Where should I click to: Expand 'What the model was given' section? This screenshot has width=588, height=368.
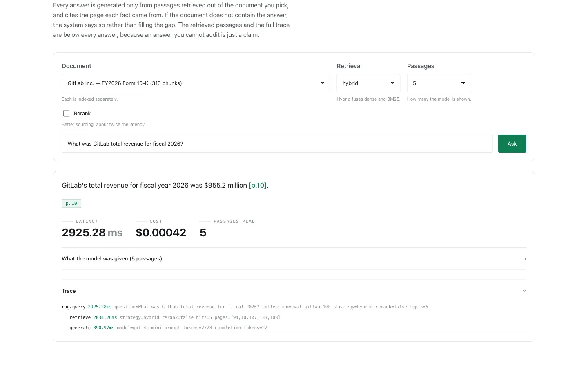coord(294,258)
